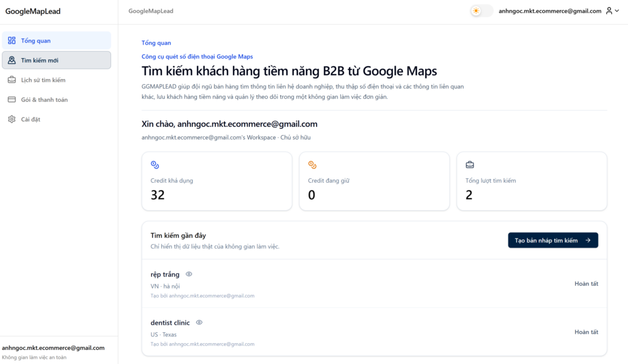Viewport: 628px width, 364px height.
Task: Expand the account menu chevron
Action: tap(617, 11)
